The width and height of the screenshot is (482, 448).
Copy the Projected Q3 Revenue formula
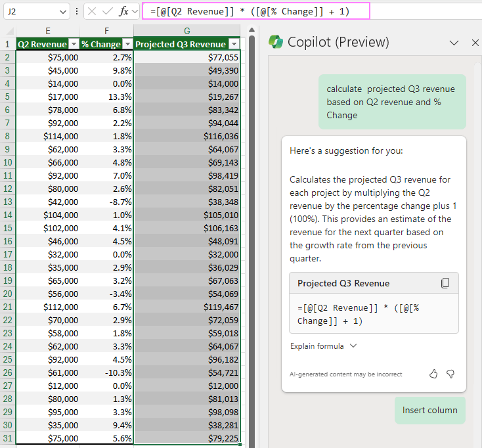[445, 283]
